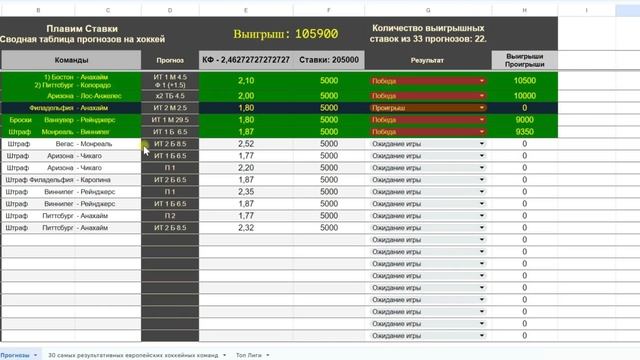Click the ИТ 1 М 29.5 forecast cell

[x=170, y=120]
